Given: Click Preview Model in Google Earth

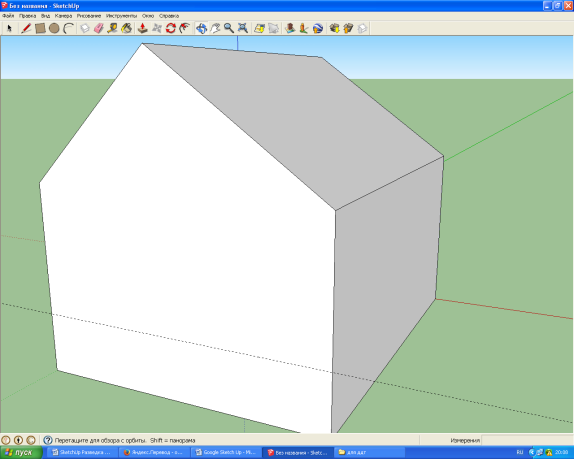Looking at the screenshot, I should click(x=318, y=28).
